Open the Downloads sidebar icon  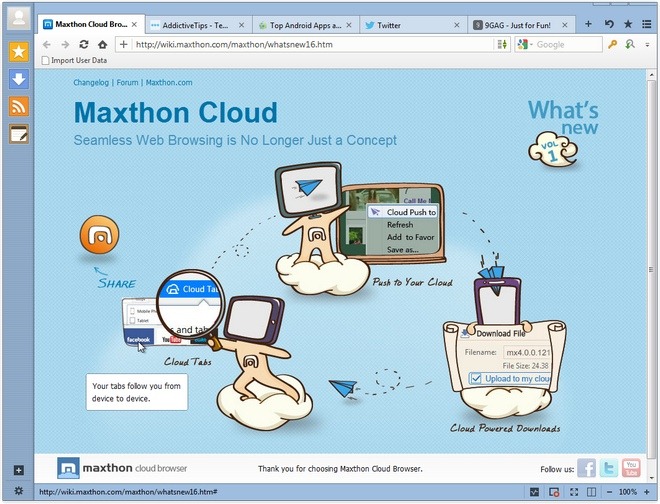pos(19,79)
